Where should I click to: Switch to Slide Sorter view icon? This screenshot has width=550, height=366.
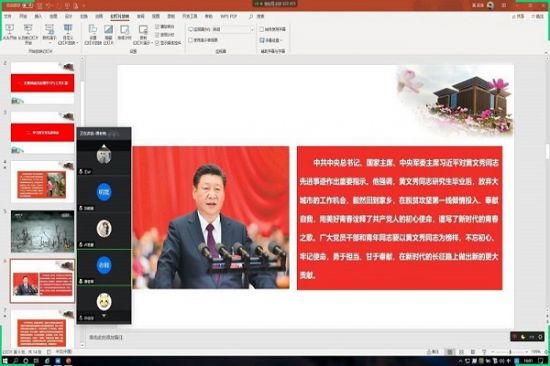click(x=462, y=352)
